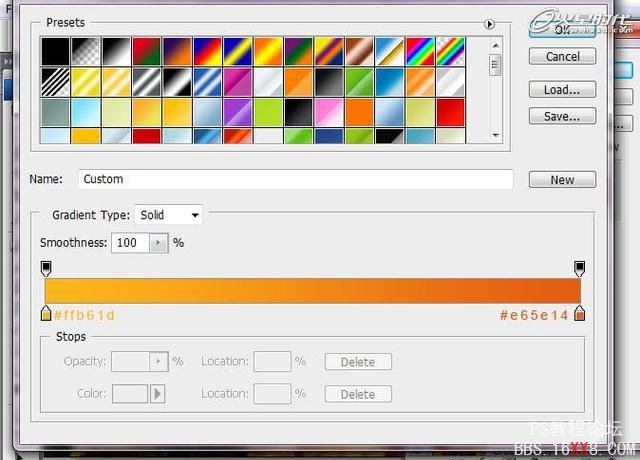Open the Presets flyout menu arrow
Screen dimensions: 640x460
pyautogui.click(x=489, y=24)
